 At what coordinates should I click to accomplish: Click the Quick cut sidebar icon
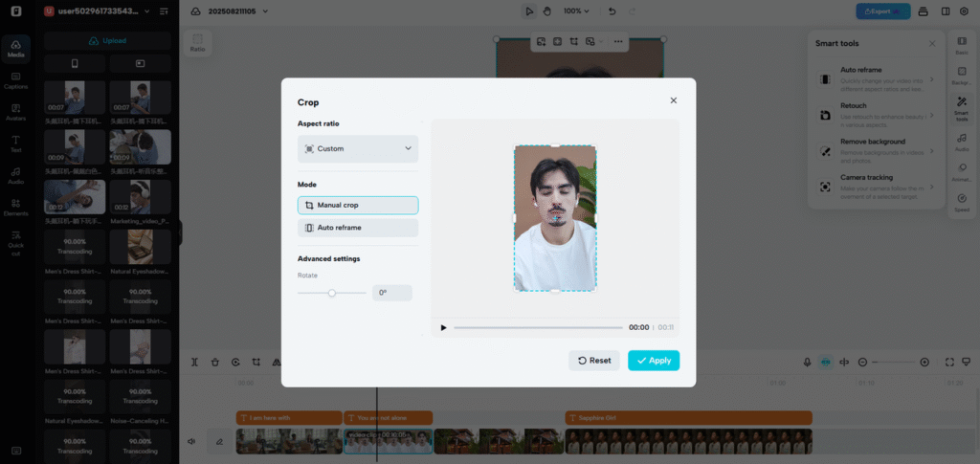click(x=15, y=243)
